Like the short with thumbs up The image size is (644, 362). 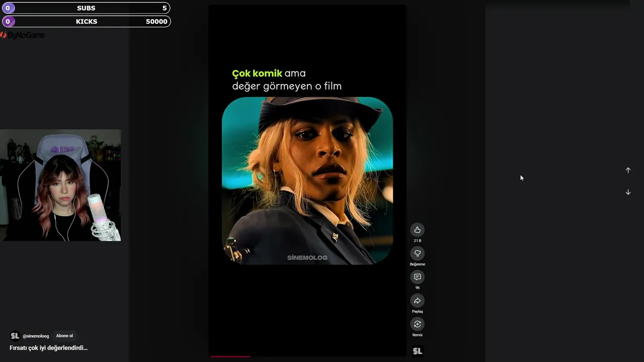417,230
